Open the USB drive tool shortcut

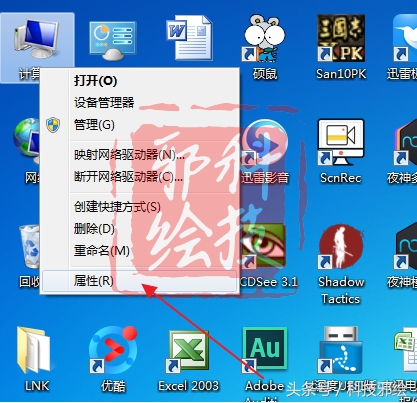(341, 350)
